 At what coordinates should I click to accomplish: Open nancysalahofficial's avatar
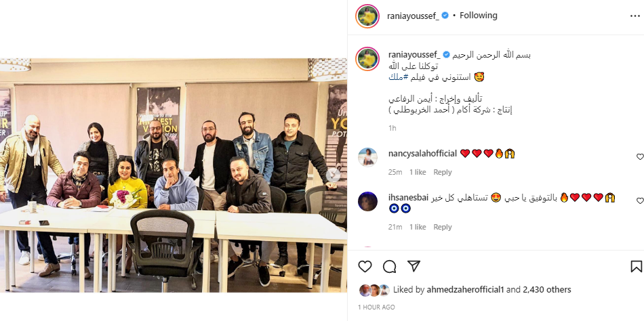tap(367, 157)
